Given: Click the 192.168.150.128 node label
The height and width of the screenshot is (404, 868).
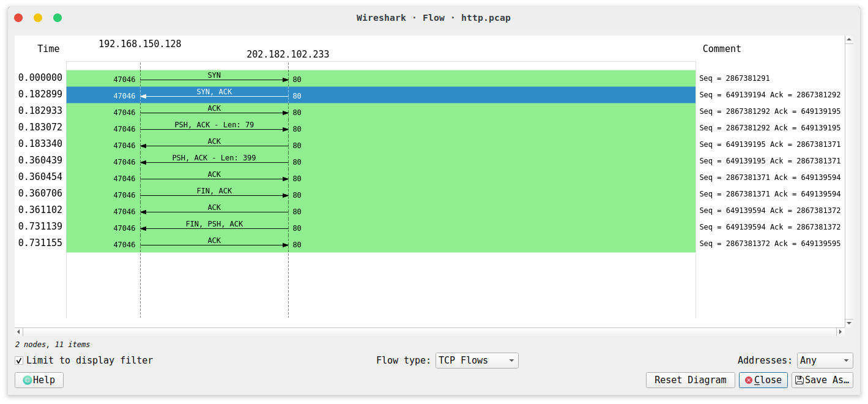Looking at the screenshot, I should pyautogui.click(x=140, y=44).
